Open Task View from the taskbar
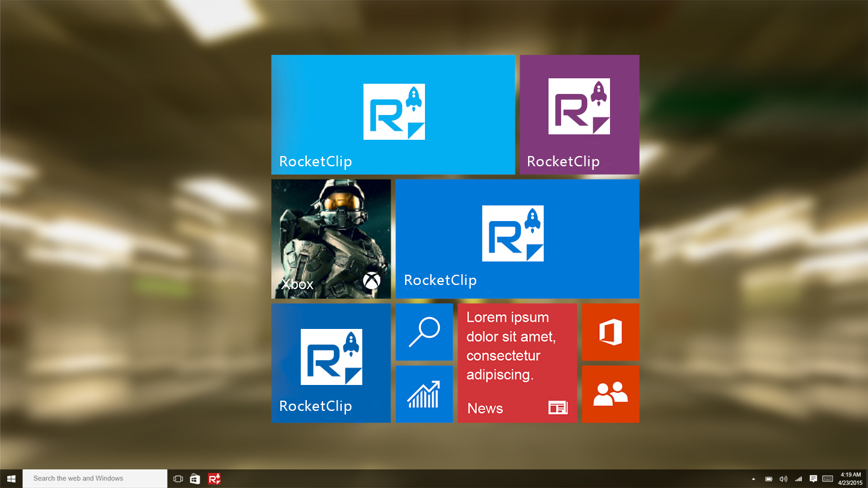 (x=178, y=479)
